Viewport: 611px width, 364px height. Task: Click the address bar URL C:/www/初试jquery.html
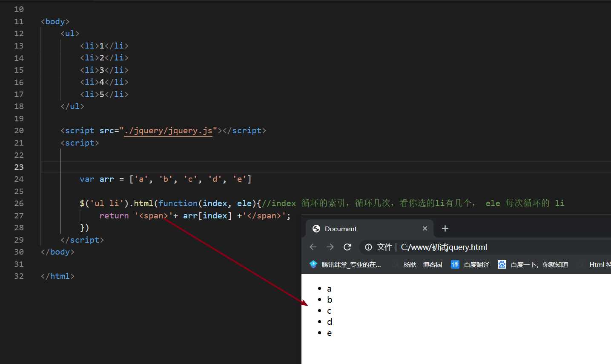(x=444, y=247)
